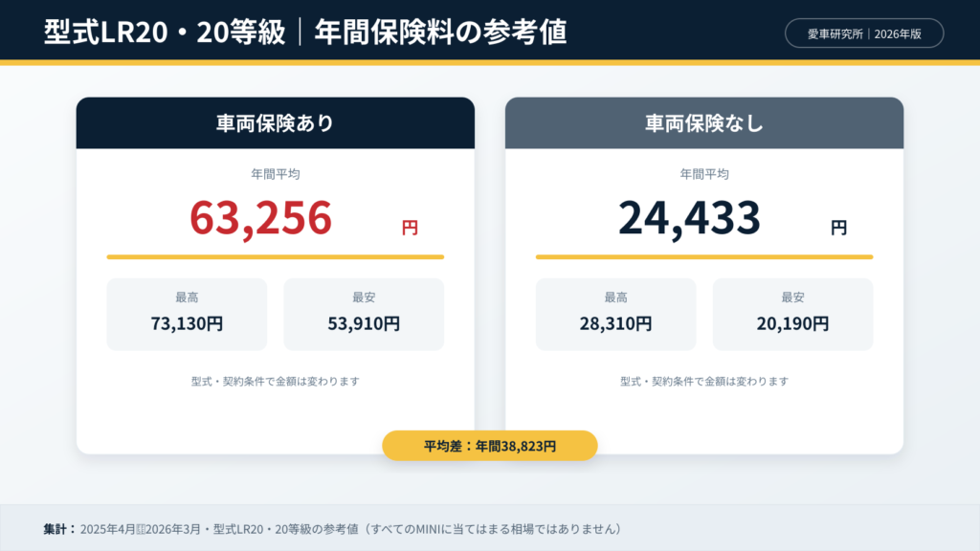Click the red 63,256 average value
Image resolution: width=980 pixels, height=551 pixels.
pos(260,217)
